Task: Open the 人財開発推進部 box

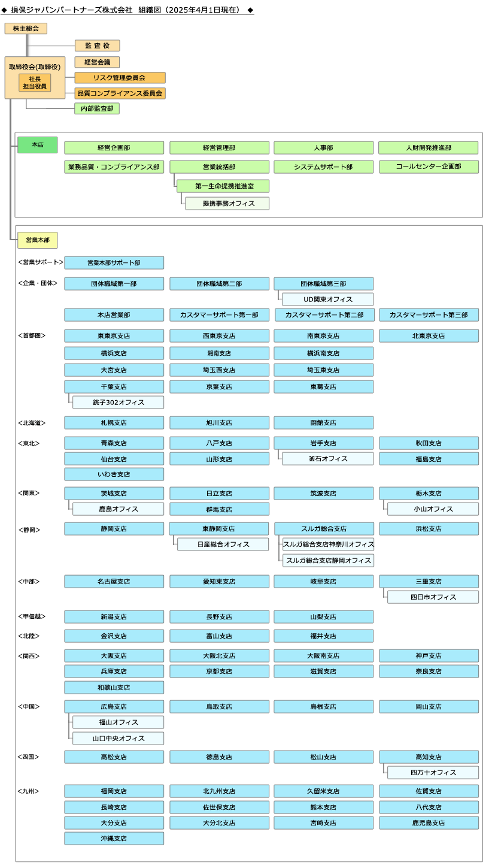Action: pos(429,148)
